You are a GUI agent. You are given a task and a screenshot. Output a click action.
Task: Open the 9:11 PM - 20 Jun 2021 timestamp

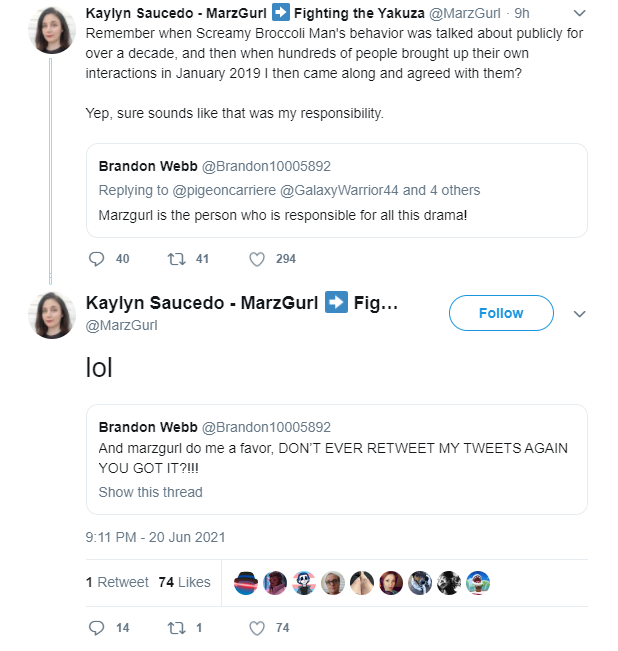(155, 537)
